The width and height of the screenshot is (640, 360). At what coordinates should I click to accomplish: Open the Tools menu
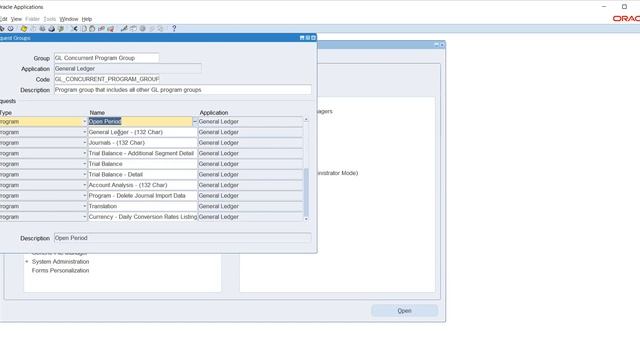(x=49, y=19)
